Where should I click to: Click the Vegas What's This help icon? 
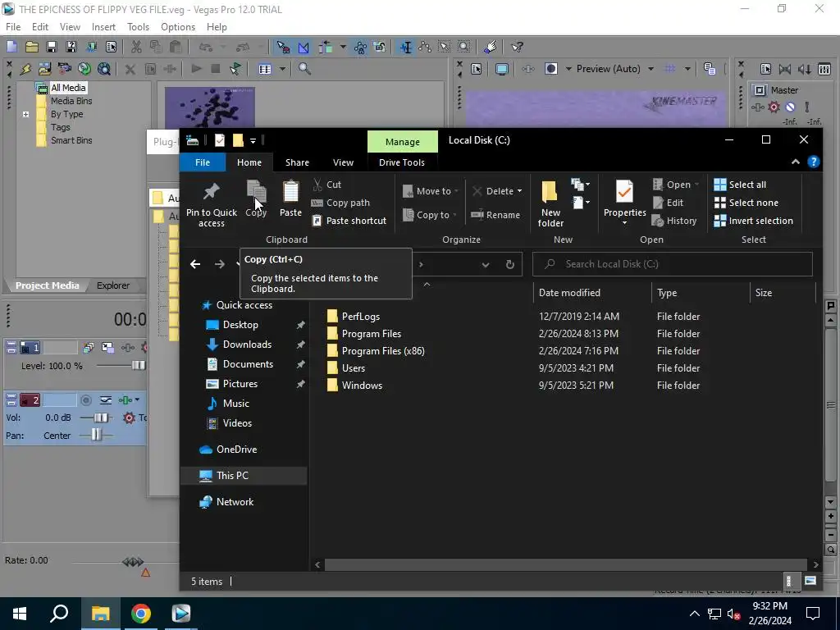coord(517,47)
